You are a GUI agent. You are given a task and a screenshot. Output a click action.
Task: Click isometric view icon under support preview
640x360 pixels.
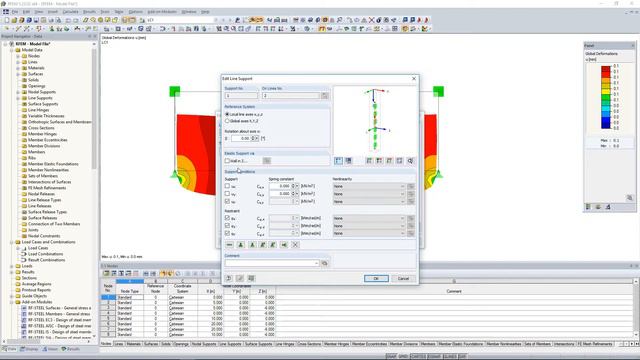point(400,161)
